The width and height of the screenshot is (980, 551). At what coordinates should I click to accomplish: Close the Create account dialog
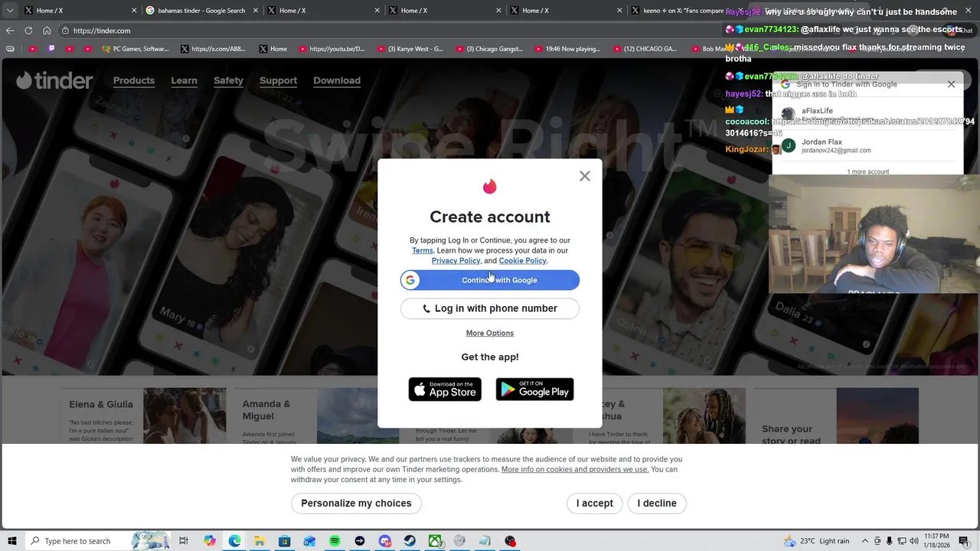[585, 176]
